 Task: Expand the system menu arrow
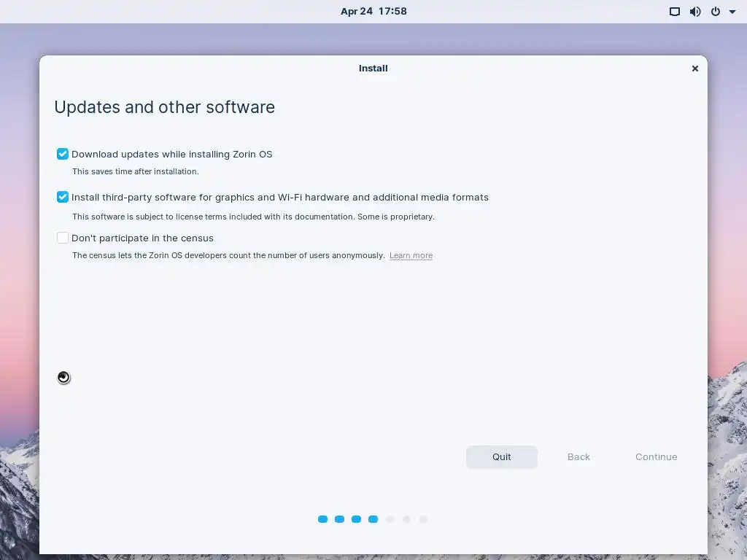(732, 12)
